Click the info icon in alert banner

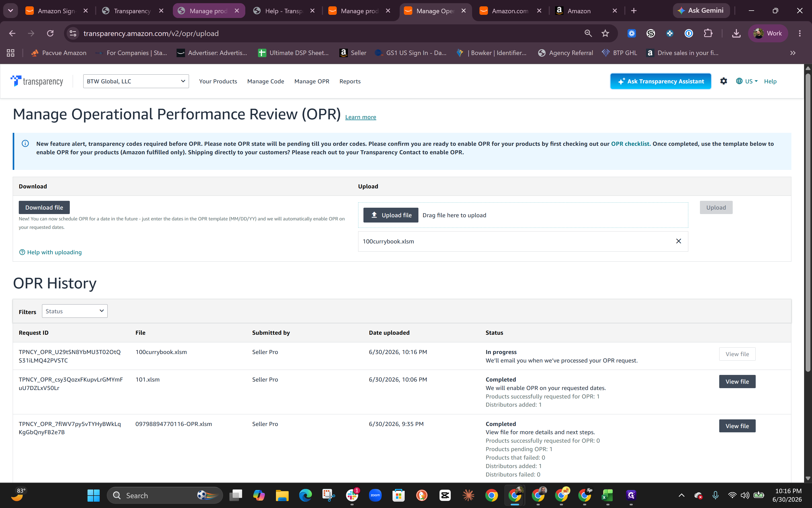click(25, 143)
